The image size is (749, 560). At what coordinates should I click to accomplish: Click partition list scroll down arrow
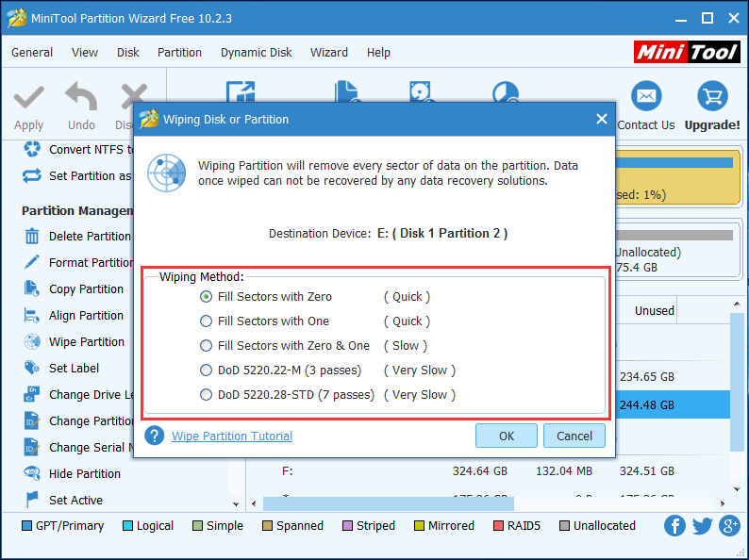737,489
